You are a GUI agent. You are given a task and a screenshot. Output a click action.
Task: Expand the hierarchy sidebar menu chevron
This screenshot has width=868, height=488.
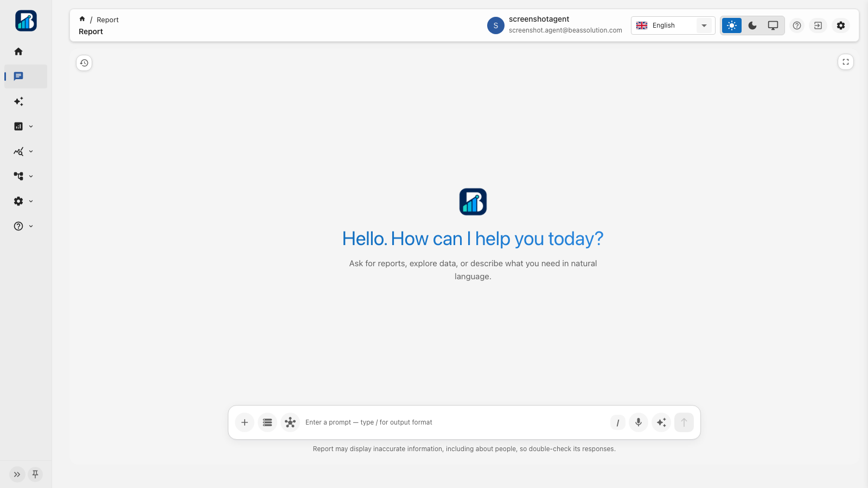31,176
